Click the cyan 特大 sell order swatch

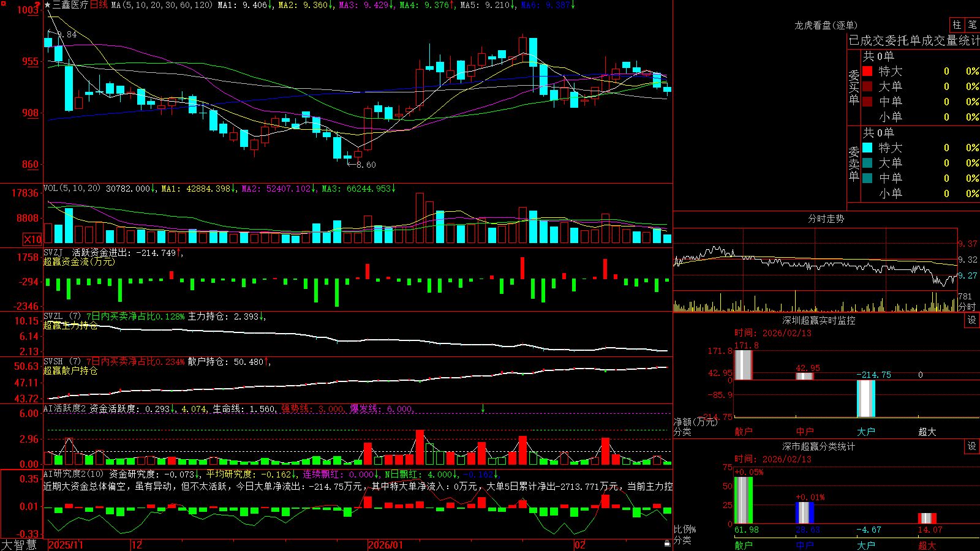[x=867, y=148]
